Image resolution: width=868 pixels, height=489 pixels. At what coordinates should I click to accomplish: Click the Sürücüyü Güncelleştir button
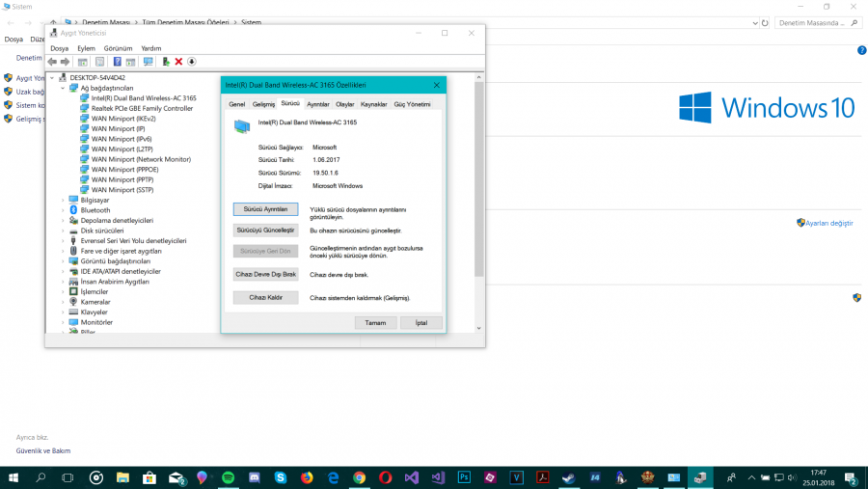pyautogui.click(x=265, y=231)
